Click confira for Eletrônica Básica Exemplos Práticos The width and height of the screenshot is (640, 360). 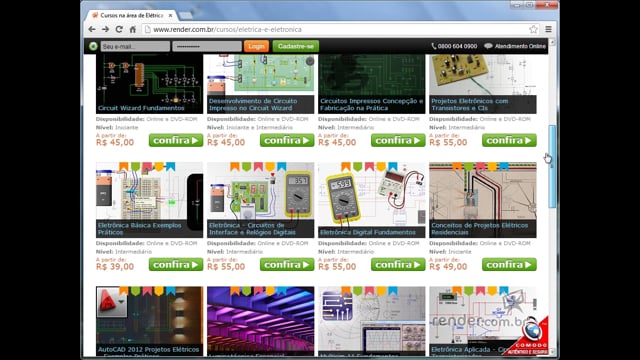(x=176, y=264)
